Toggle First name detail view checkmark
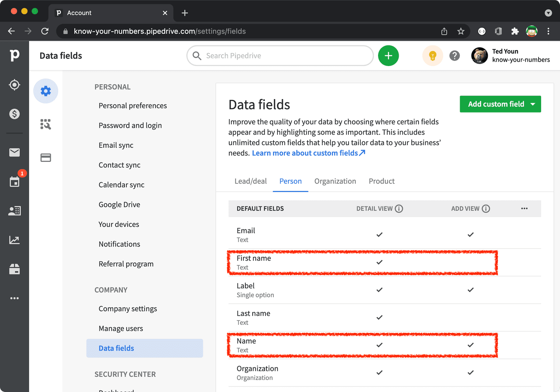The height and width of the screenshot is (392, 560). 380,262
